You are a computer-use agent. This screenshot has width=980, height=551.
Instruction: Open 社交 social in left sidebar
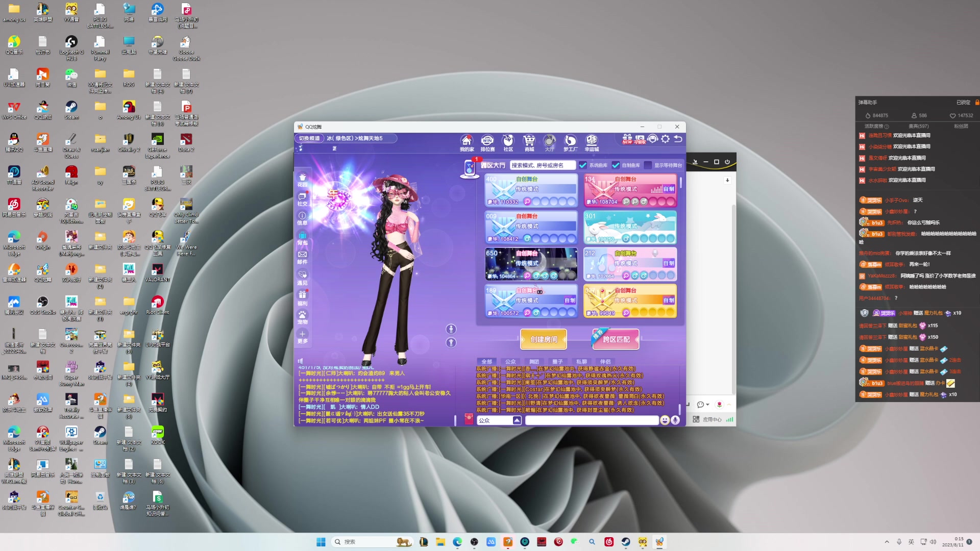[x=303, y=199]
